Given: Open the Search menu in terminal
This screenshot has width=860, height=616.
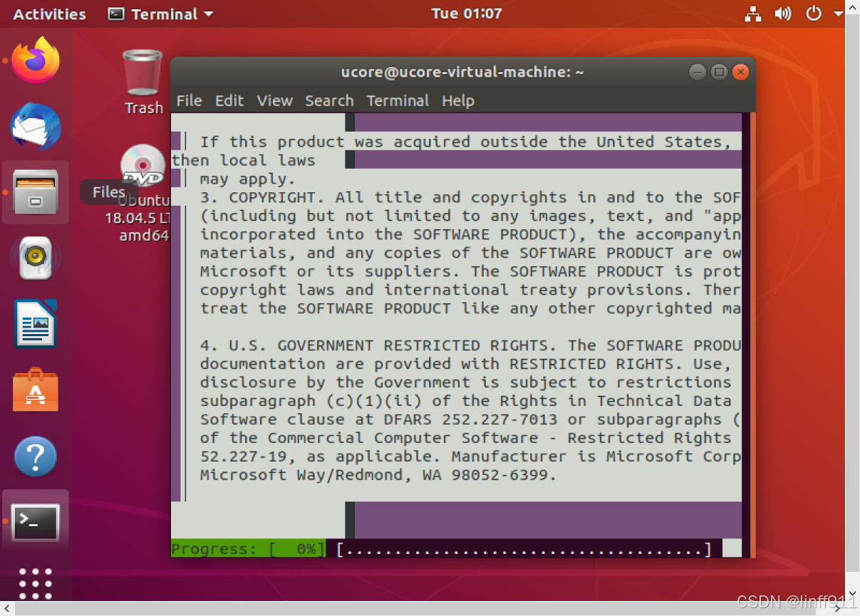Looking at the screenshot, I should (x=329, y=100).
